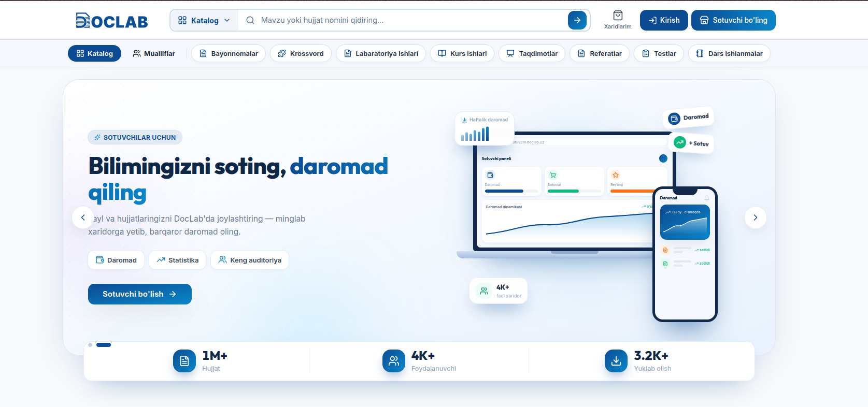Click the search magnifier icon
The height and width of the screenshot is (407, 868).
pos(250,20)
